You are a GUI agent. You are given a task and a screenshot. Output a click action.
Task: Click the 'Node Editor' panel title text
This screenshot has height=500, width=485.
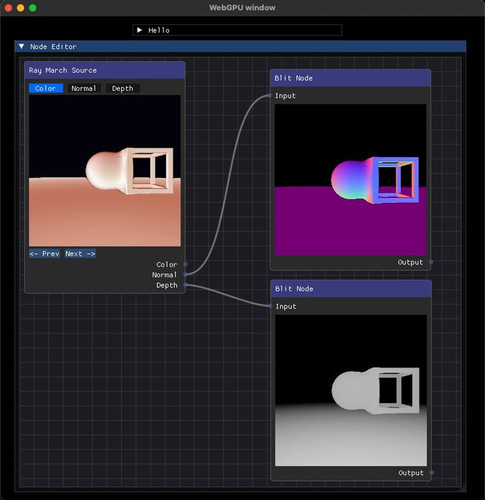[53, 47]
